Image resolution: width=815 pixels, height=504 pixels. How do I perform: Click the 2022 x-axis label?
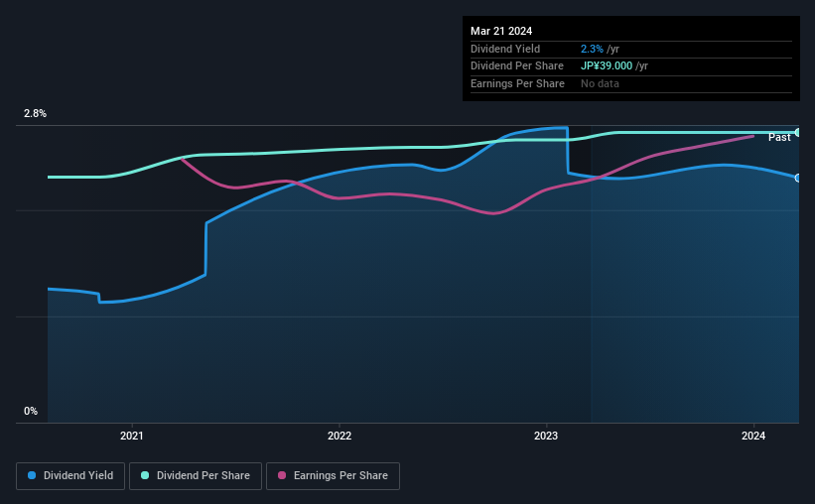[339, 436]
